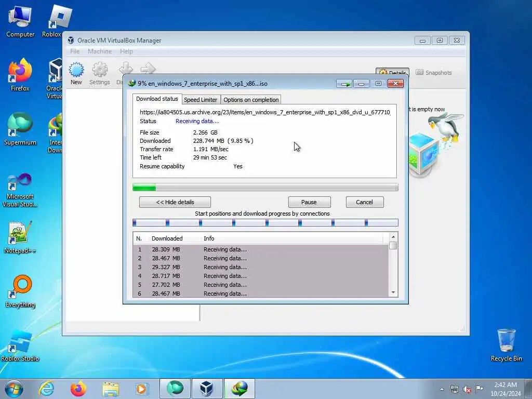Click the Downloaded column header

click(167, 238)
